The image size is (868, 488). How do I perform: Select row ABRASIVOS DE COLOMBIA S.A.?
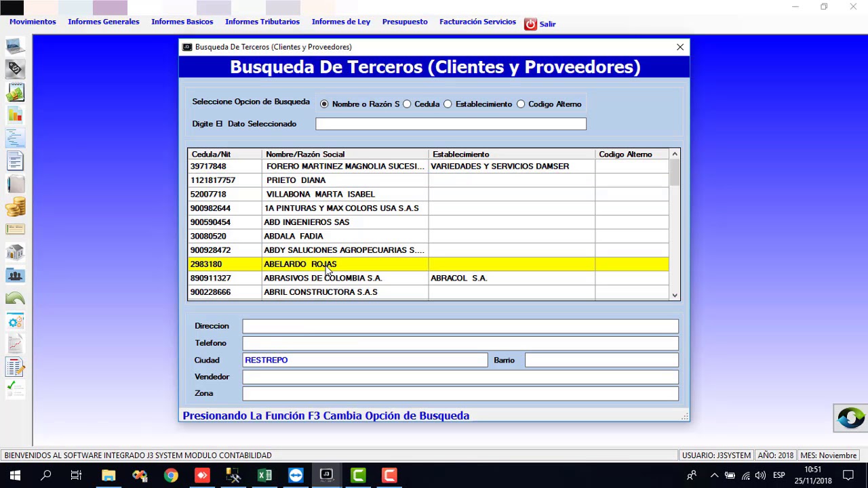[x=429, y=278]
